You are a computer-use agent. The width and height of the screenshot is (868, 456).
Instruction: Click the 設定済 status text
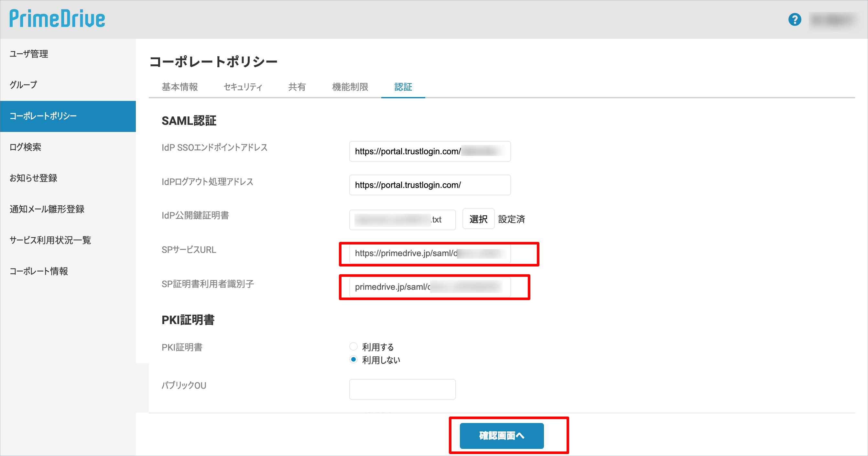512,219
